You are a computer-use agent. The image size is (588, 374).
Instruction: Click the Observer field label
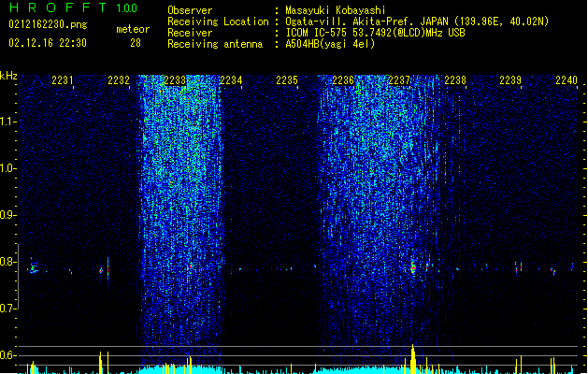[x=190, y=10]
